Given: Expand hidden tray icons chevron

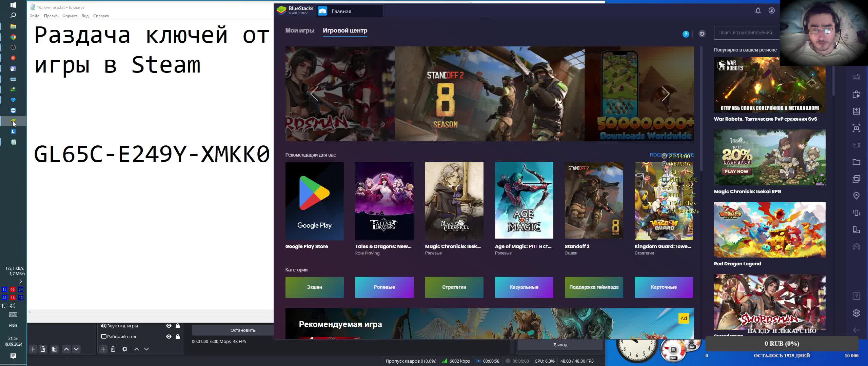Looking at the screenshot, I should 21,281.
